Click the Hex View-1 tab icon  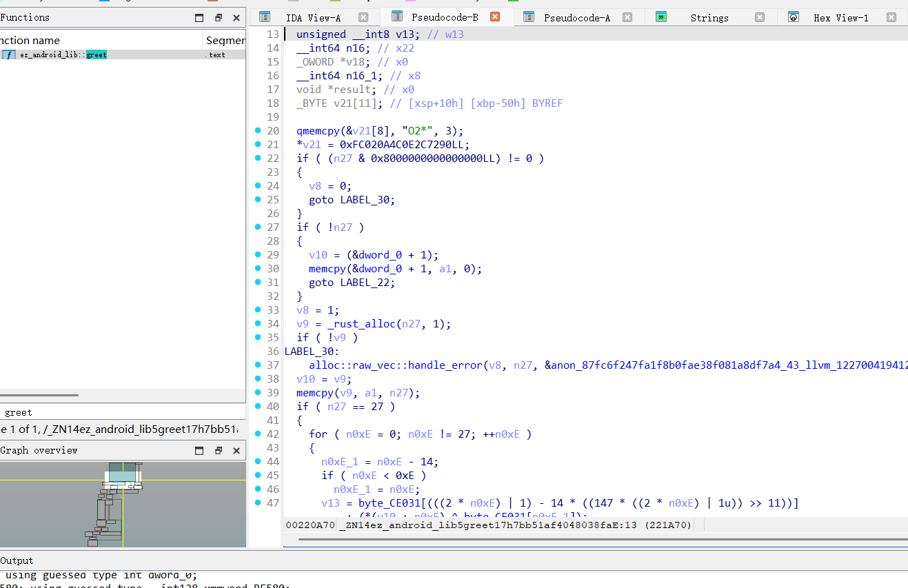794,17
